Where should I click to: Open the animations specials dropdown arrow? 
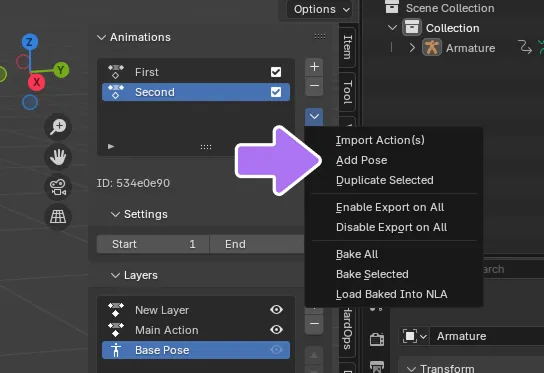314,117
